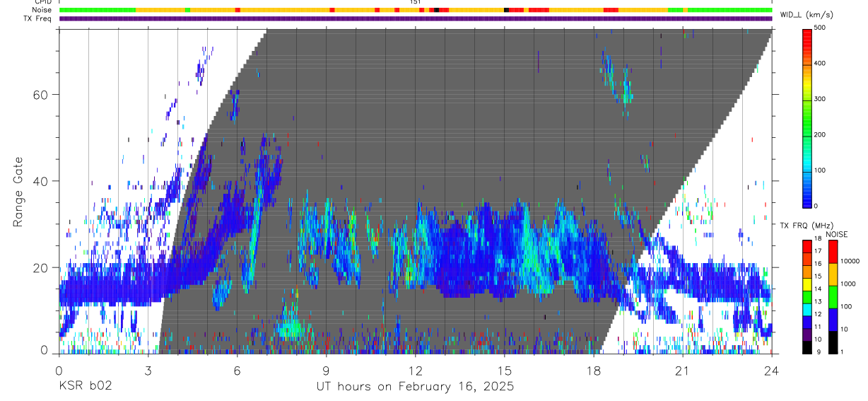Click the '17' MHz tick on TX FRQ legend
The height and width of the screenshot is (401, 868).
816,251
